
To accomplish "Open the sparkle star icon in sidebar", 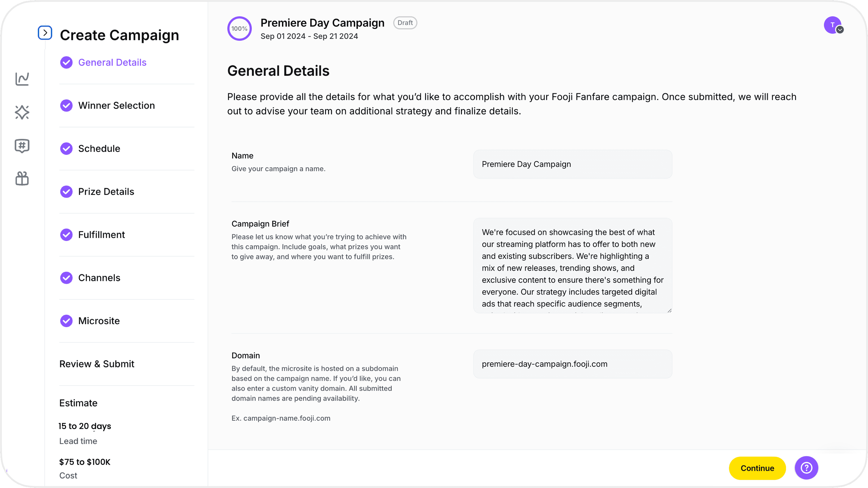I will pos(22,112).
